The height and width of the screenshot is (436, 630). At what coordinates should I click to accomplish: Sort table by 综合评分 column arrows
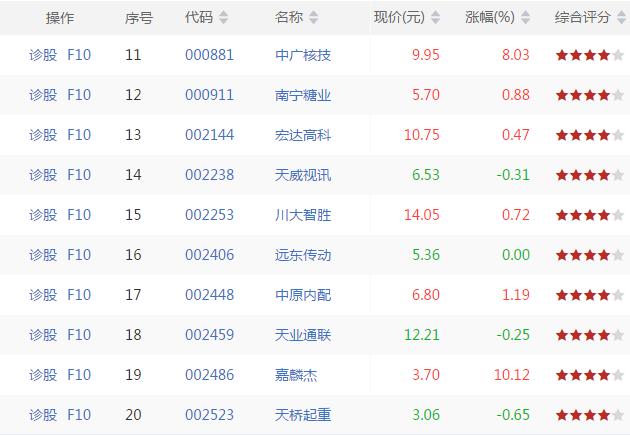pos(621,17)
